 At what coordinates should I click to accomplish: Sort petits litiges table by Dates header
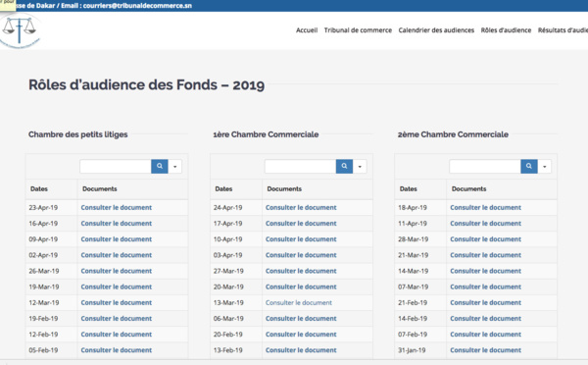coord(39,189)
